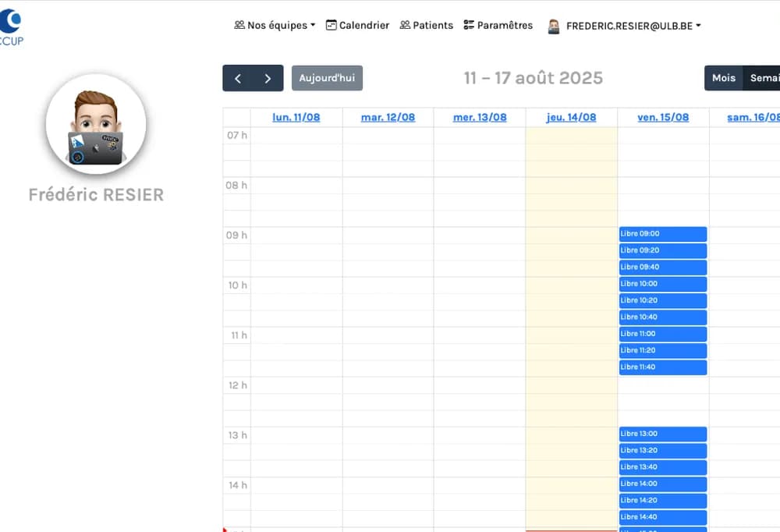Open day view for mar. 12/08
This screenshot has height=532, width=780.
(388, 118)
